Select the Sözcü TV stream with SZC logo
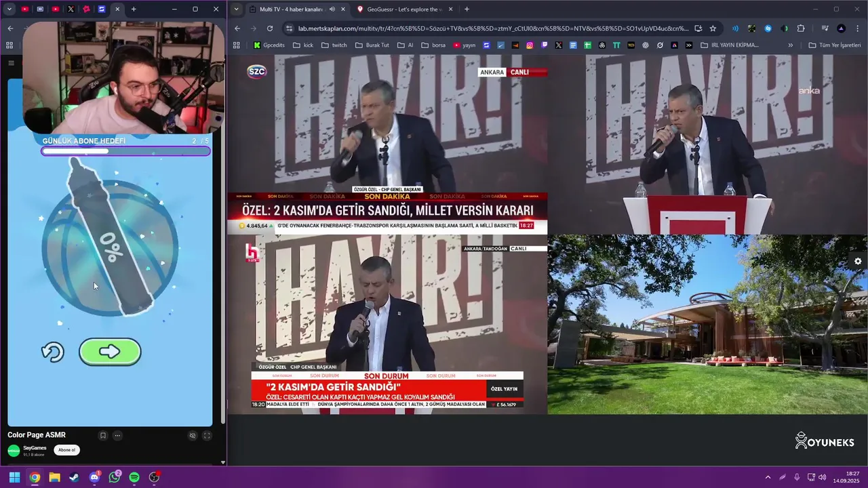 (387, 144)
